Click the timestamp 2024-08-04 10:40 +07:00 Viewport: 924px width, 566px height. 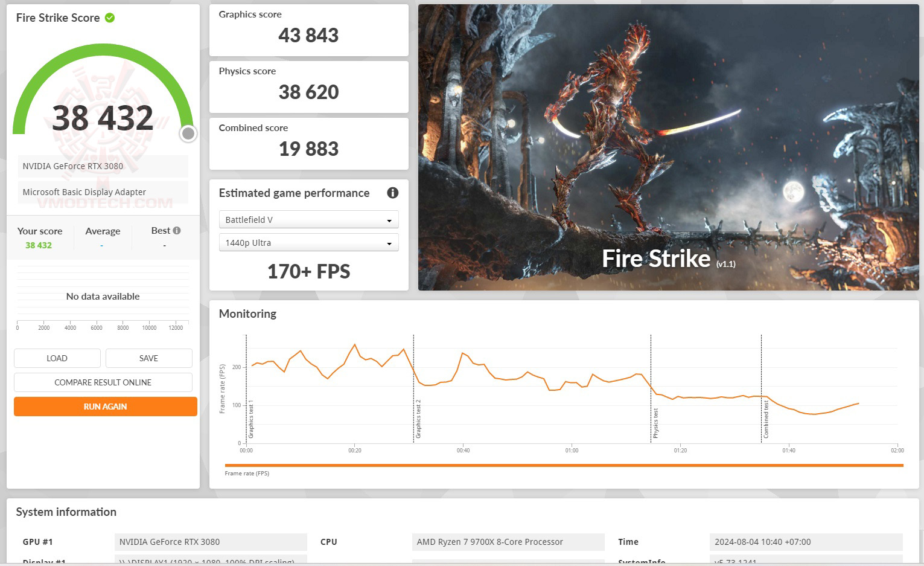point(806,542)
